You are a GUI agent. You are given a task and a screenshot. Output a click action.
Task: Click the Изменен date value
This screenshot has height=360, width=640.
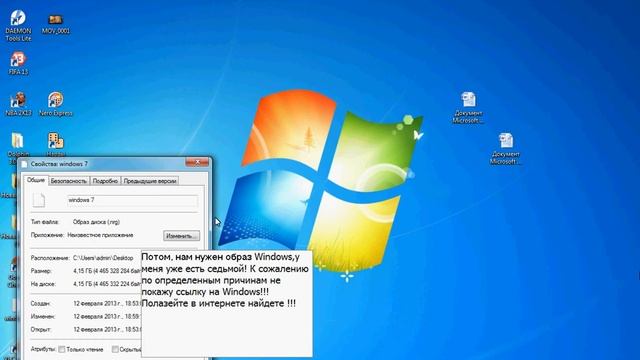click(x=107, y=317)
